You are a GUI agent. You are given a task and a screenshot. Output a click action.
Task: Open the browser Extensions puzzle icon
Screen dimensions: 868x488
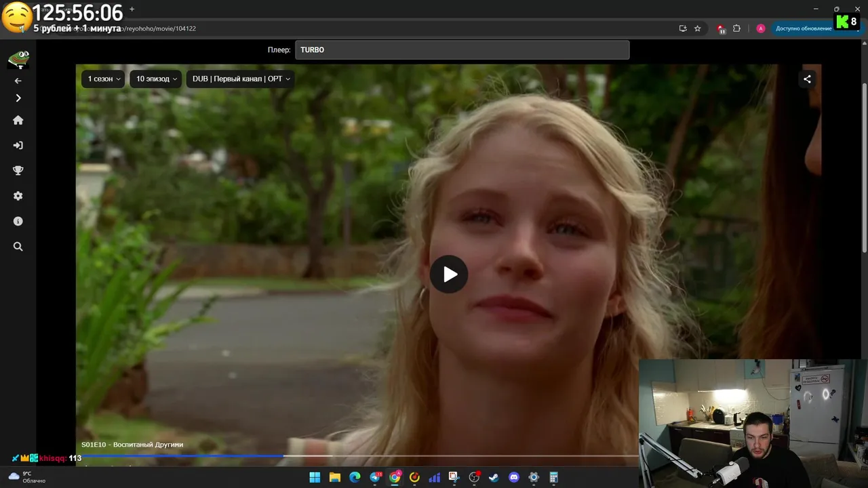coord(737,28)
